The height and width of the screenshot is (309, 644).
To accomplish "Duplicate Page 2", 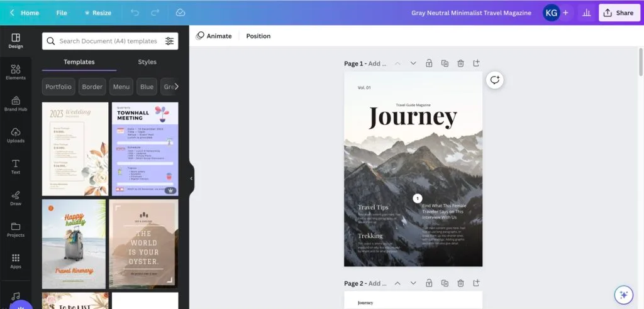I will click(445, 283).
